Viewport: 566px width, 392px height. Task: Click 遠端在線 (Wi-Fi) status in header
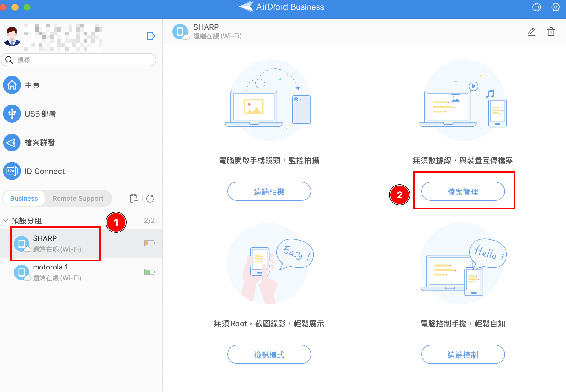tap(217, 36)
